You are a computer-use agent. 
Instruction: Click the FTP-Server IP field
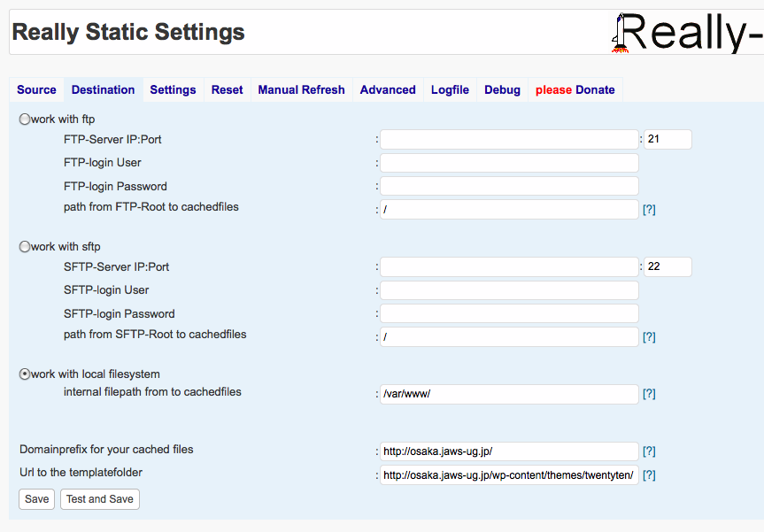tap(509, 139)
